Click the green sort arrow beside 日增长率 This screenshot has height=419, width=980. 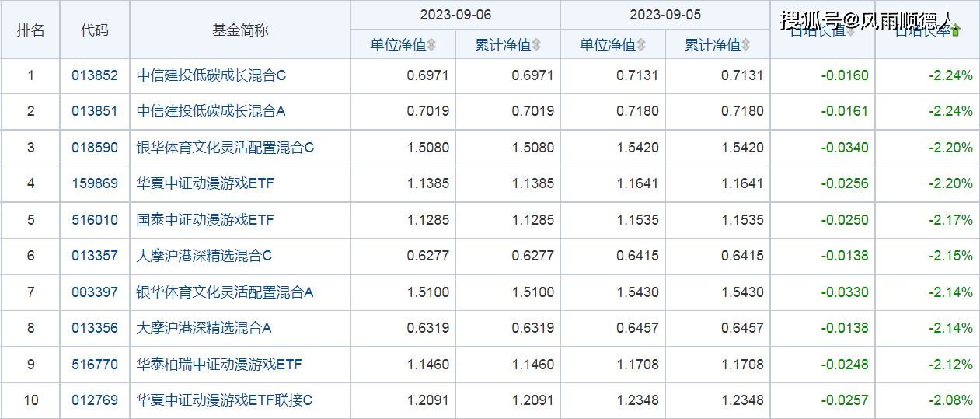click(x=956, y=31)
